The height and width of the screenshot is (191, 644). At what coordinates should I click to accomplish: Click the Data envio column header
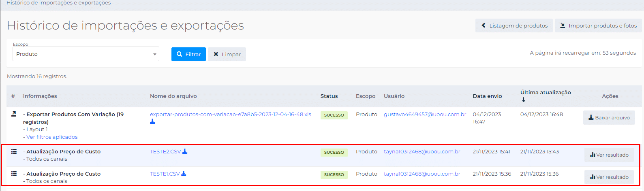tap(487, 96)
